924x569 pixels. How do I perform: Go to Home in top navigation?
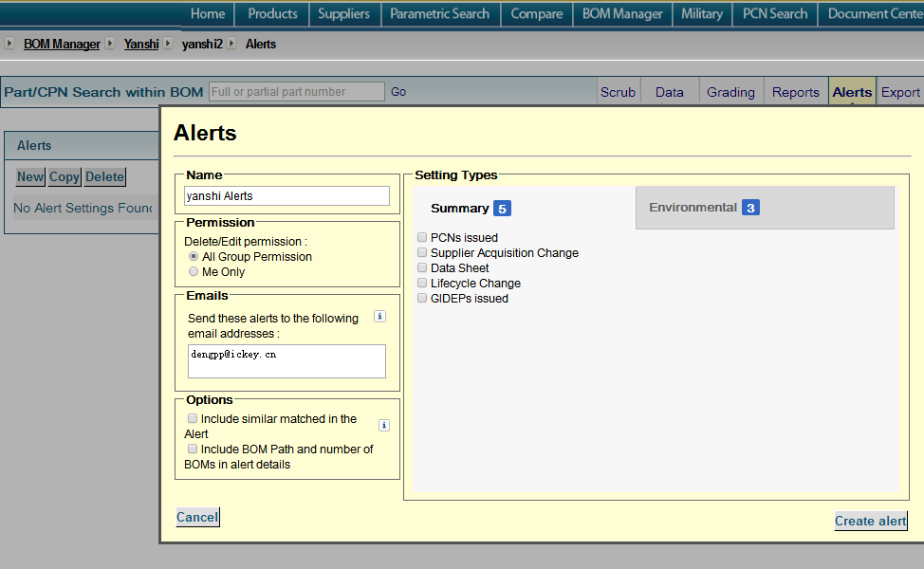208,13
